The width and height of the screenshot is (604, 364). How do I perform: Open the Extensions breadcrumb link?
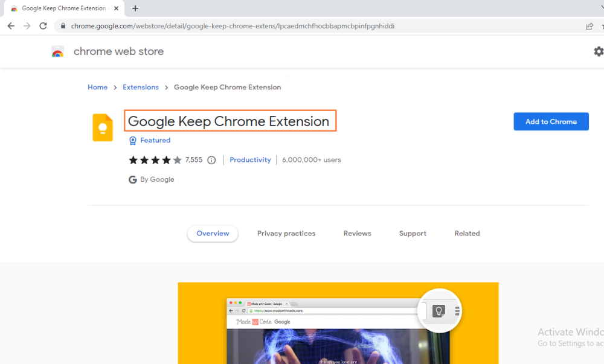[141, 88]
